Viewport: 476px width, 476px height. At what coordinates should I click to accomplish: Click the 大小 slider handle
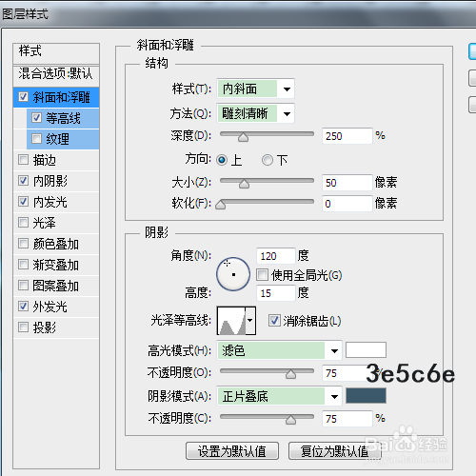244,184
